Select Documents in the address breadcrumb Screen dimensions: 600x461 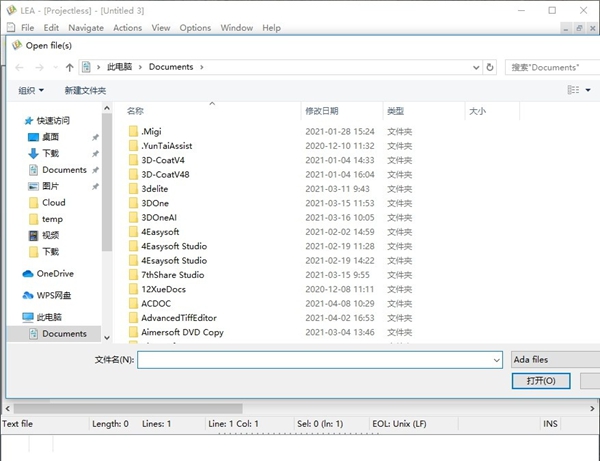point(171,67)
